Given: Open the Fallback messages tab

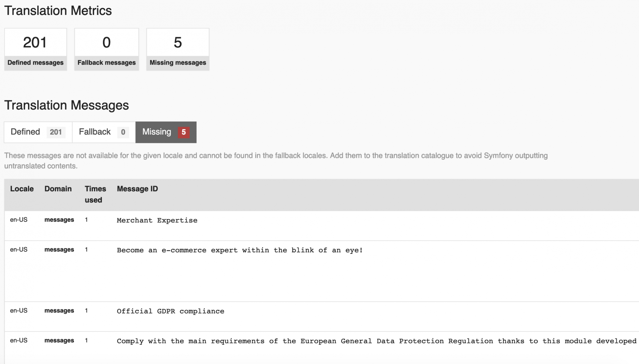Looking at the screenshot, I should click(x=95, y=132).
